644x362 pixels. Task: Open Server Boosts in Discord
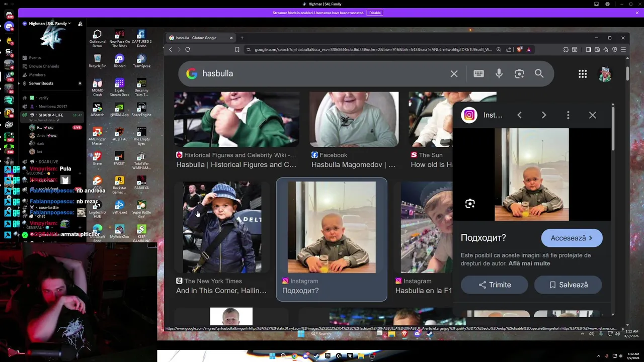point(41,83)
